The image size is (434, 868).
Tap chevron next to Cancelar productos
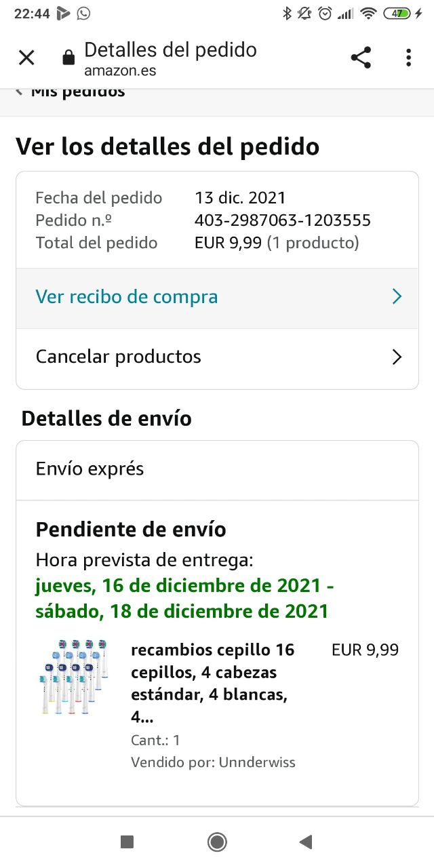[x=397, y=357]
